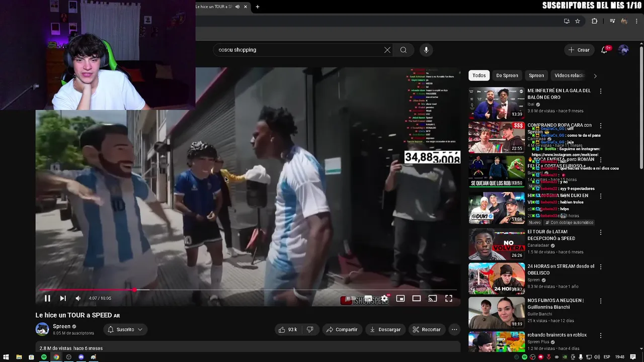Toggle the video subtitles button

point(368,299)
